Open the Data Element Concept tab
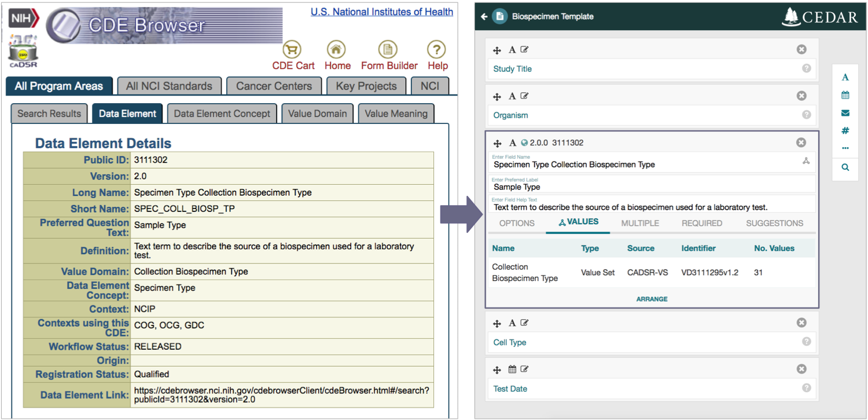 click(222, 114)
